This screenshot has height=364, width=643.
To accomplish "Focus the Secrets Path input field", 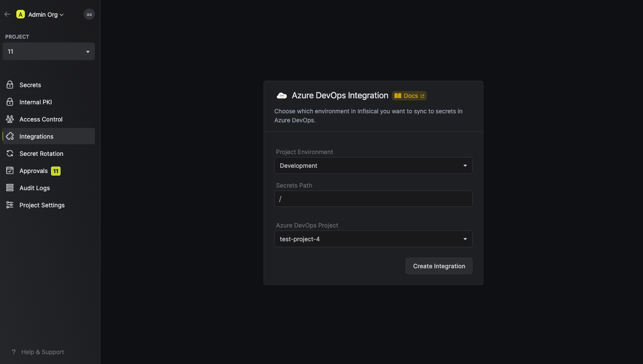I will 373,199.
